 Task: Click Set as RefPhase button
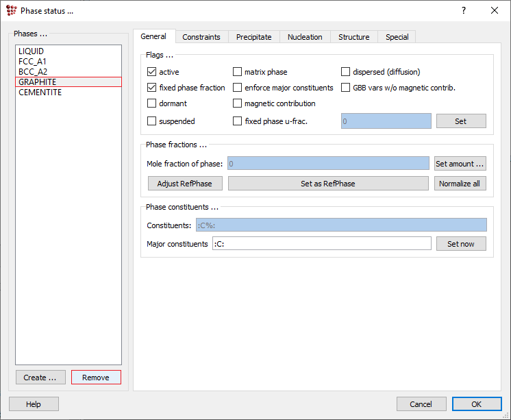[x=327, y=184]
